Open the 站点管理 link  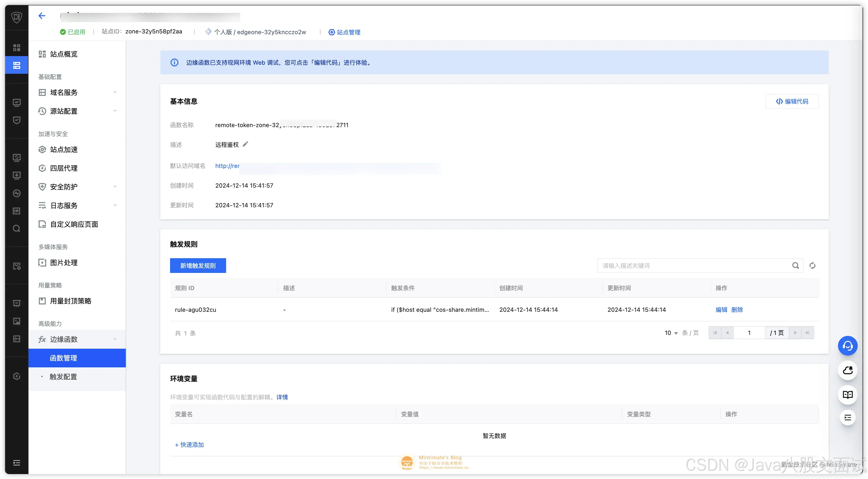click(344, 32)
